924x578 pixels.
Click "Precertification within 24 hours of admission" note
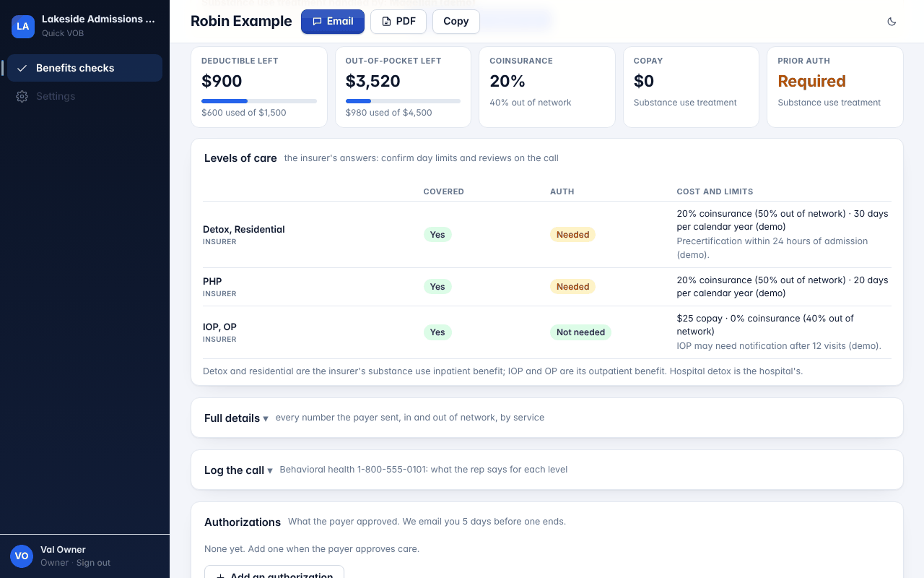coord(772,248)
